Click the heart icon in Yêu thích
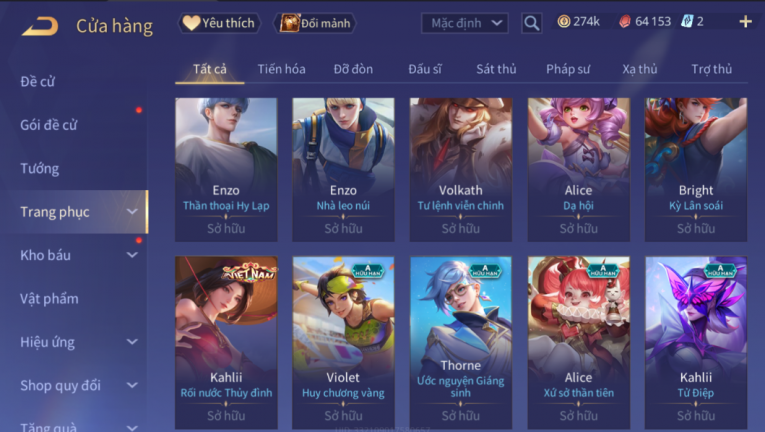This screenshot has width=765, height=432. click(191, 22)
